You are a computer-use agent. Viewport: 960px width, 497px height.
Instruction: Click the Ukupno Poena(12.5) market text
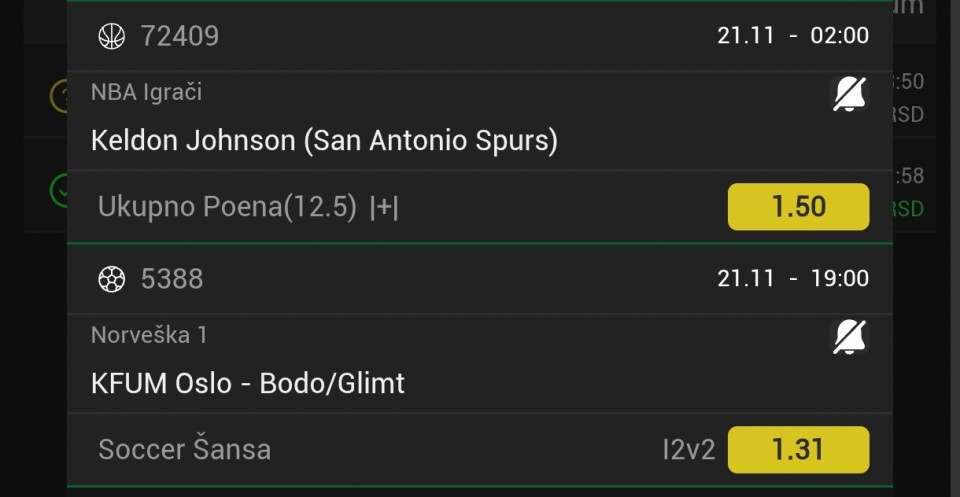click(x=227, y=207)
